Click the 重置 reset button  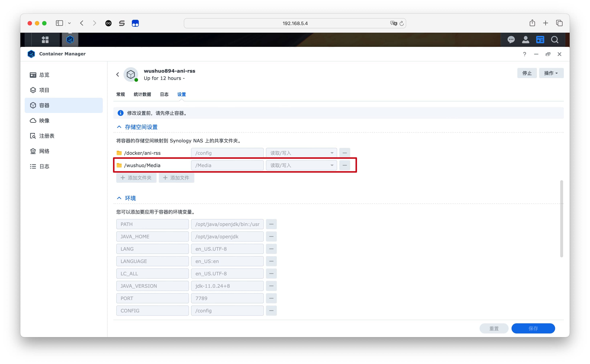(494, 328)
